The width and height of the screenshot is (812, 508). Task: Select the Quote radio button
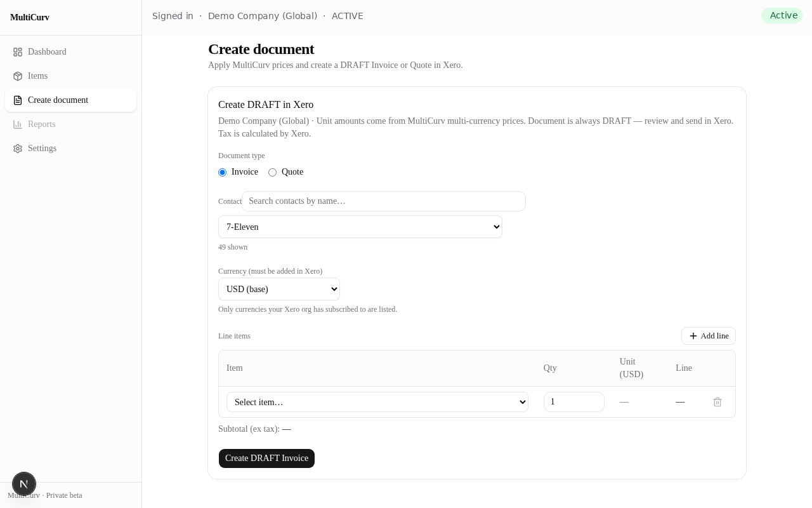(x=272, y=172)
